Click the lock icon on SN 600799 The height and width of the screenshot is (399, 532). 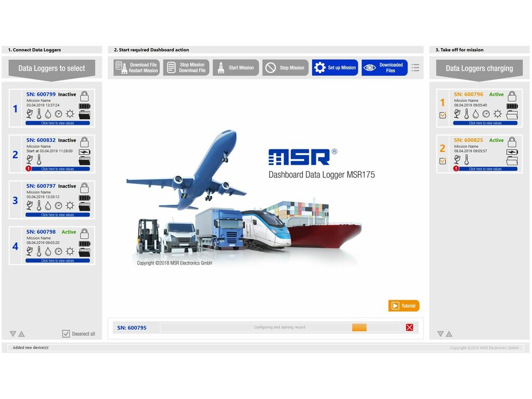[x=85, y=96]
